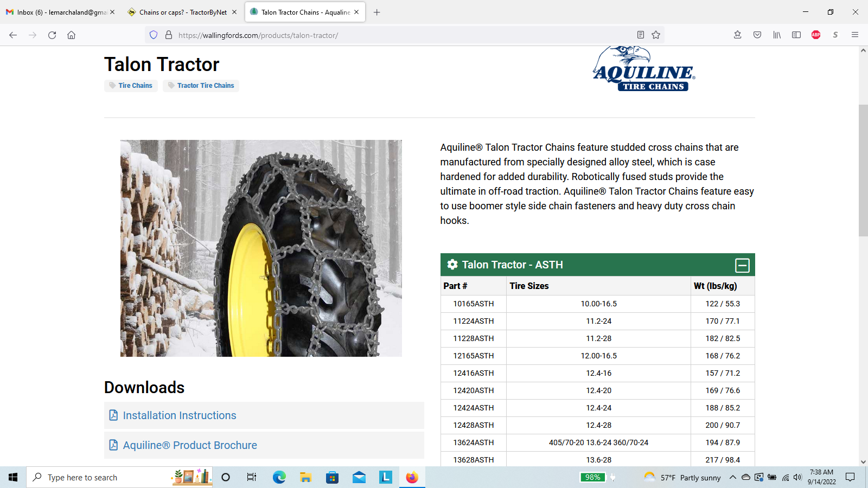Click the address bar URL
The height and width of the screenshot is (488, 868).
pos(258,35)
